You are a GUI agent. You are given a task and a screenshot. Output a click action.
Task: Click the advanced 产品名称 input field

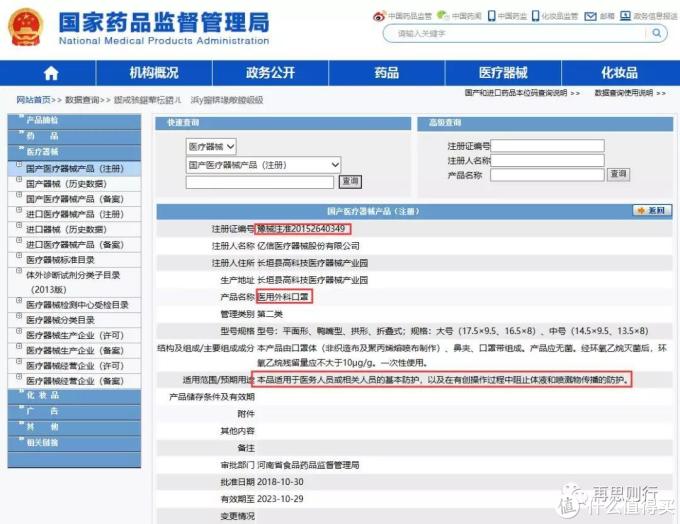tap(547, 175)
